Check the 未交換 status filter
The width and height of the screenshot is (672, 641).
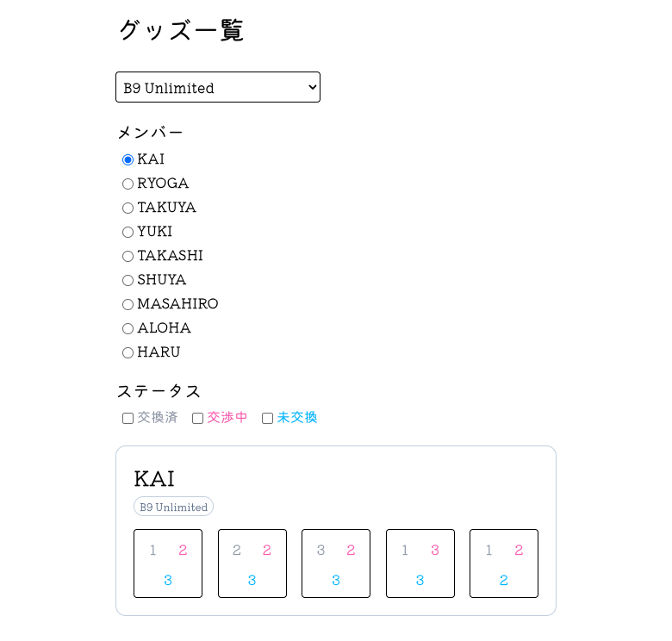[268, 418]
